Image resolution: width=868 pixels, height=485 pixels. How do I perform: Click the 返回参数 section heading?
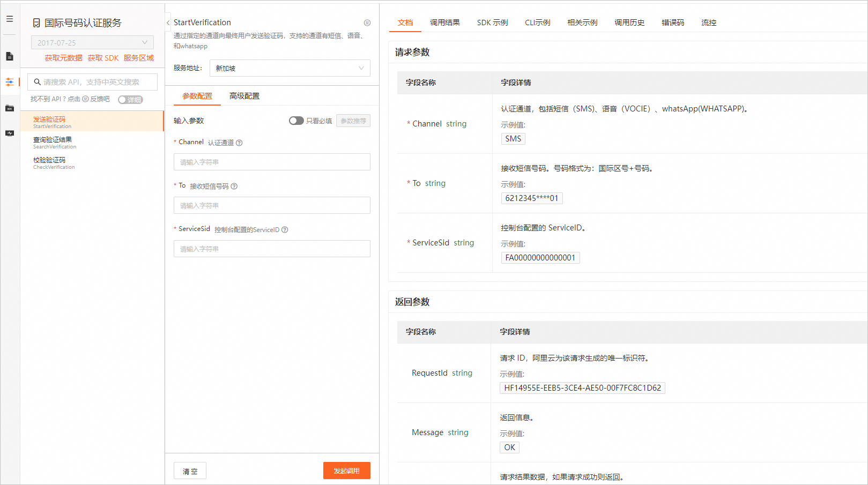click(412, 302)
